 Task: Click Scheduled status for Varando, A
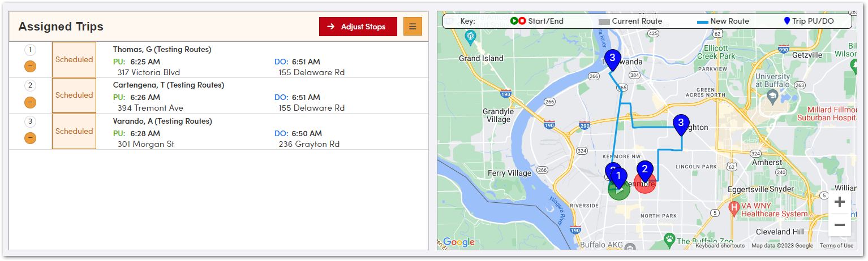[x=74, y=131]
